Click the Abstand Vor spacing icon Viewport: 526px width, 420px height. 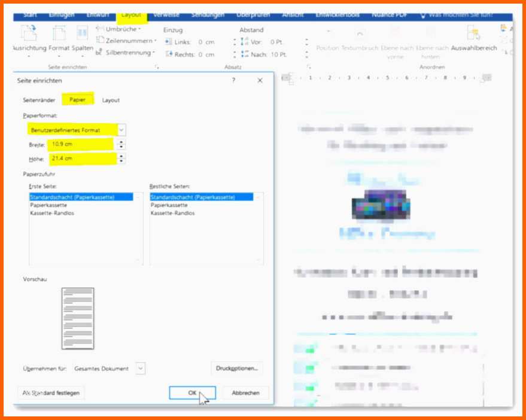pos(245,42)
